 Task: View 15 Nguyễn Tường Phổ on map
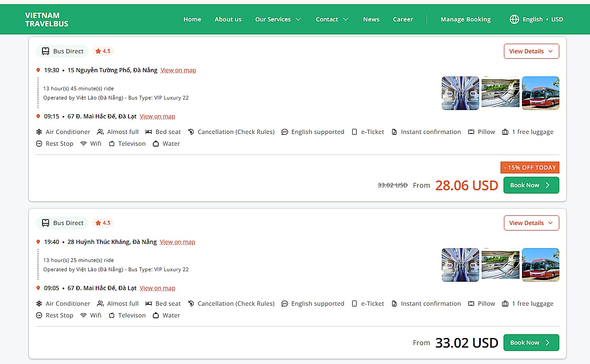(x=178, y=70)
